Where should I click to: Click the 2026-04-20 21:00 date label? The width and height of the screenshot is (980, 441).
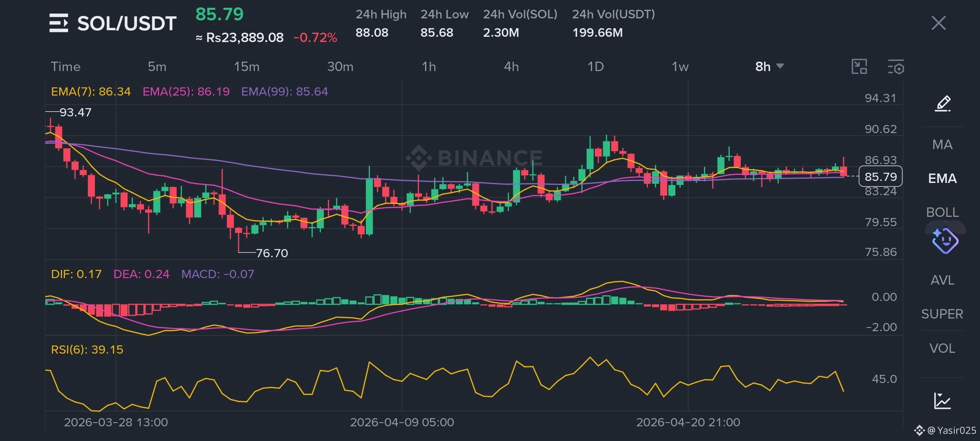tap(688, 422)
